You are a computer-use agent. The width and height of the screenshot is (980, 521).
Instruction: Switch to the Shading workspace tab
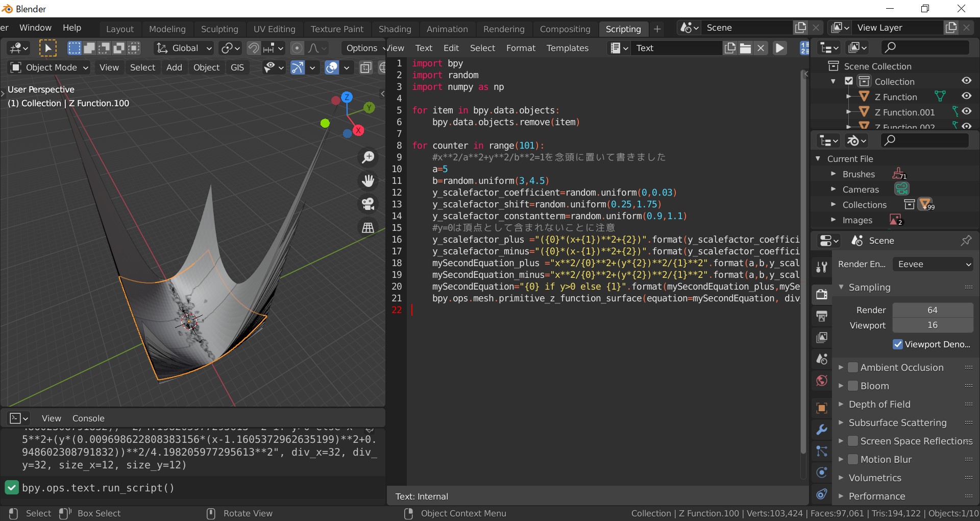395,29
